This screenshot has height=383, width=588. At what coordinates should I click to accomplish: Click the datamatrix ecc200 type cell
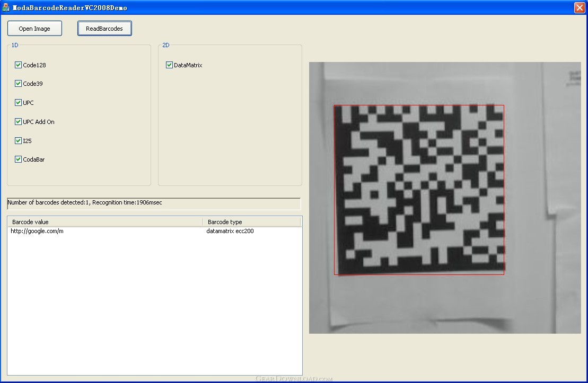pos(230,231)
